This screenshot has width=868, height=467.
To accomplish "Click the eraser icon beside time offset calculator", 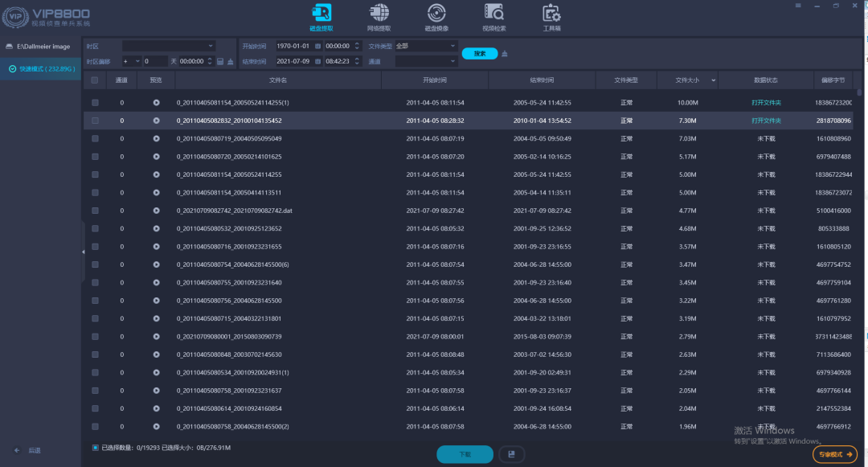I will 231,61.
